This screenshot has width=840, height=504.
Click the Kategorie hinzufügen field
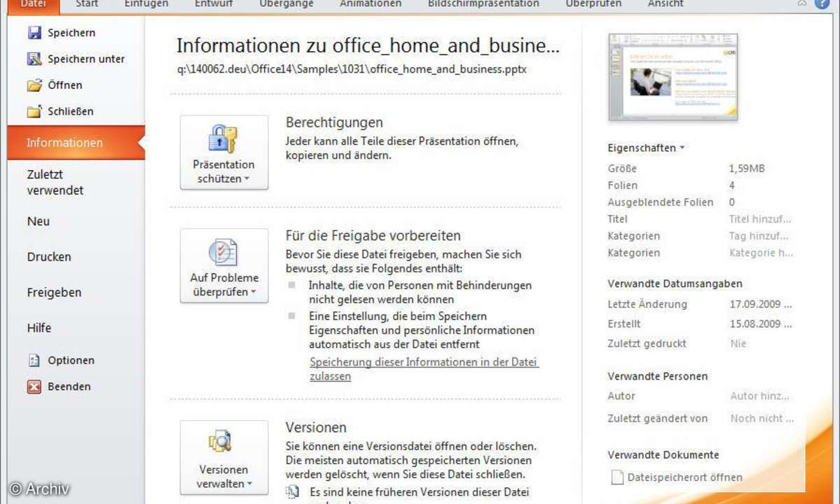tap(761, 253)
